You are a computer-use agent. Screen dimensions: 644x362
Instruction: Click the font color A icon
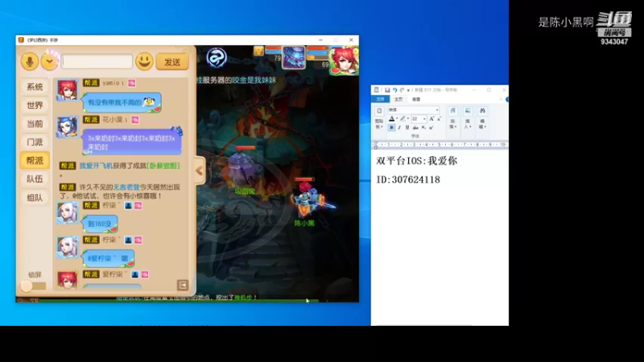tap(392, 118)
